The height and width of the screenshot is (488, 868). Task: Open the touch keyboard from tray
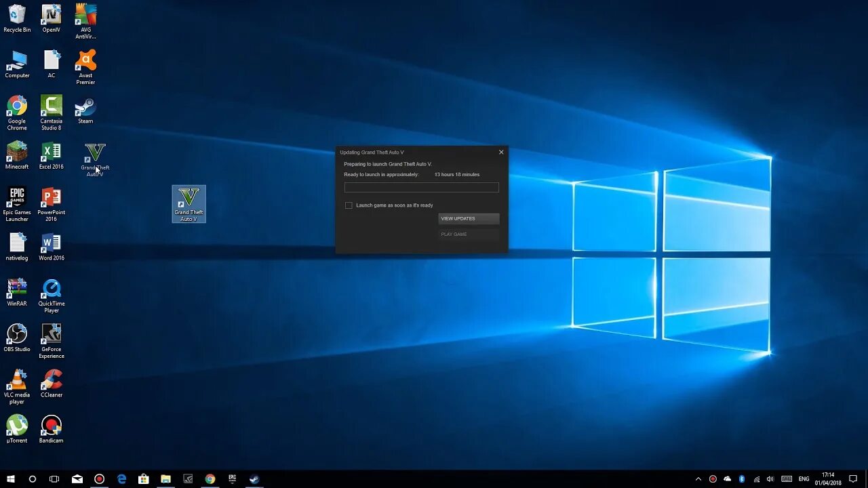click(787, 479)
